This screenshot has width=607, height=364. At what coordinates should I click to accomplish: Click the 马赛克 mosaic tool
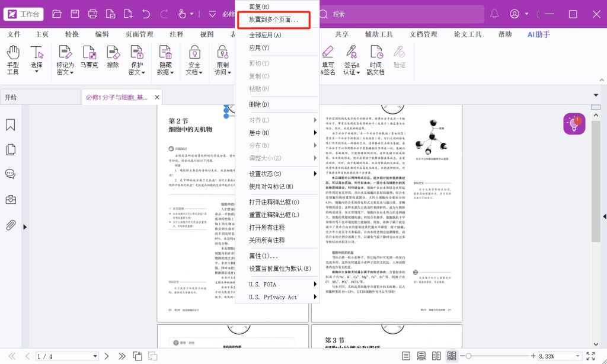pyautogui.click(x=89, y=60)
